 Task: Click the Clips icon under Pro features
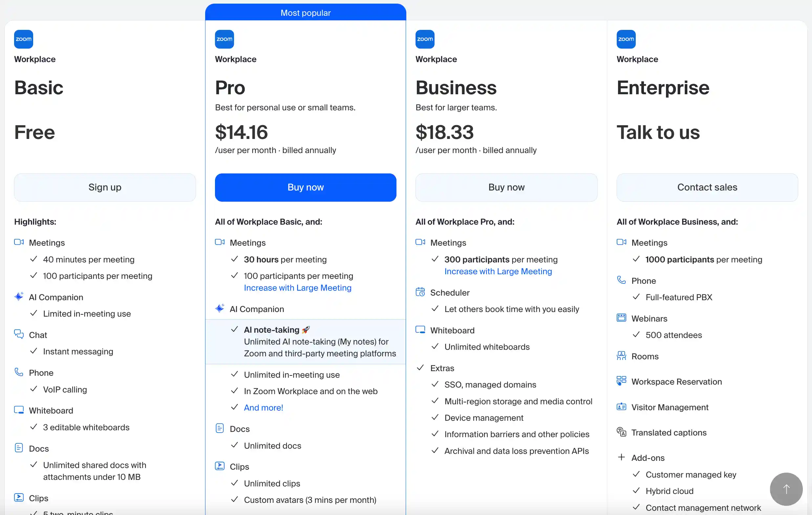tap(220, 466)
